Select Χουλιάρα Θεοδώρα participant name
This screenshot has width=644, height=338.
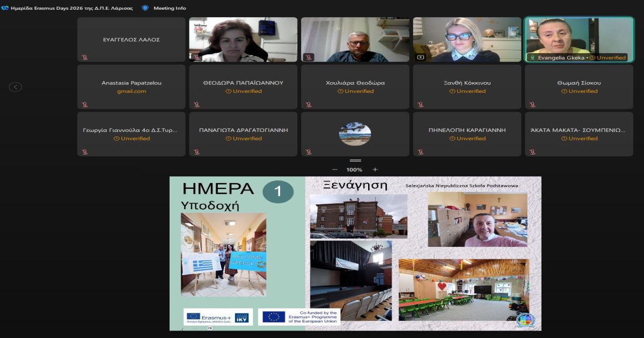pyautogui.click(x=355, y=83)
